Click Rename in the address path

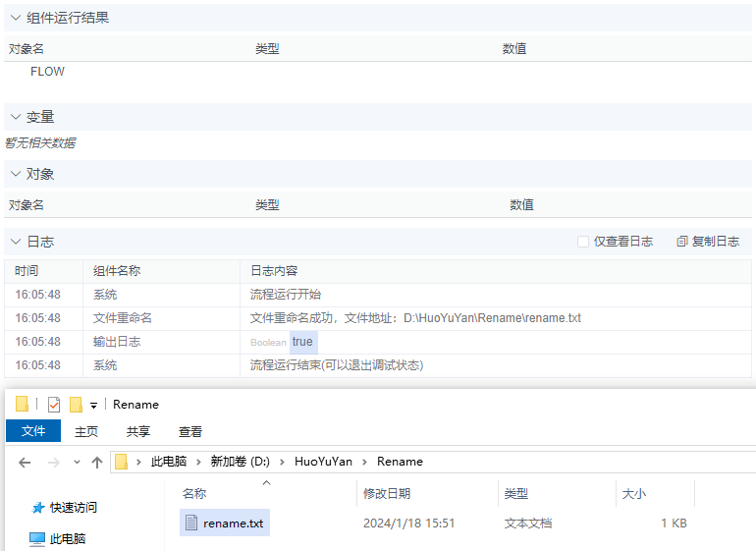tap(400, 462)
